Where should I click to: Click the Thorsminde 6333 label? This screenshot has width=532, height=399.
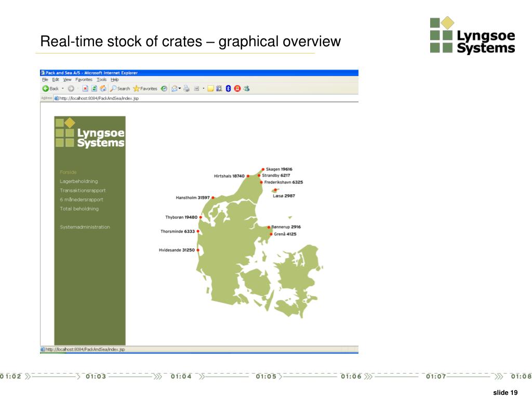[178, 231]
